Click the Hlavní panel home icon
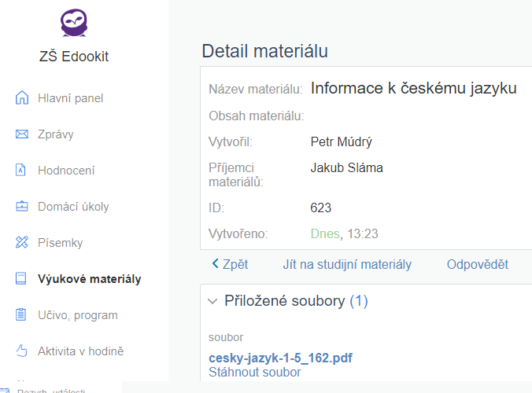This screenshot has height=393, width=532. [21, 98]
